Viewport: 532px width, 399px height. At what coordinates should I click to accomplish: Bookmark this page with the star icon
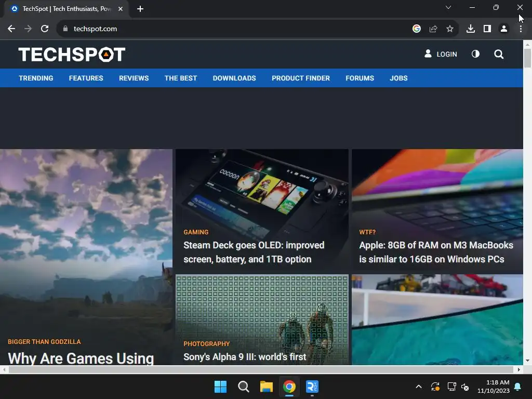pyautogui.click(x=449, y=29)
